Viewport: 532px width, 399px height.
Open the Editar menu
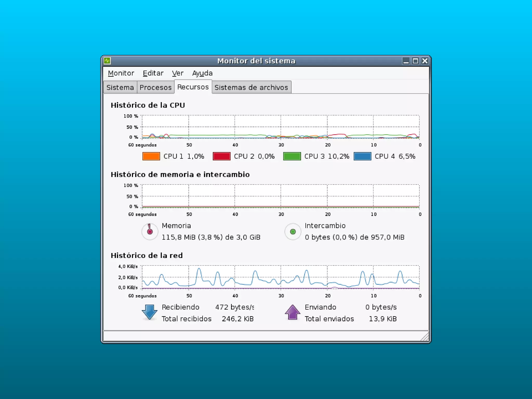point(153,73)
